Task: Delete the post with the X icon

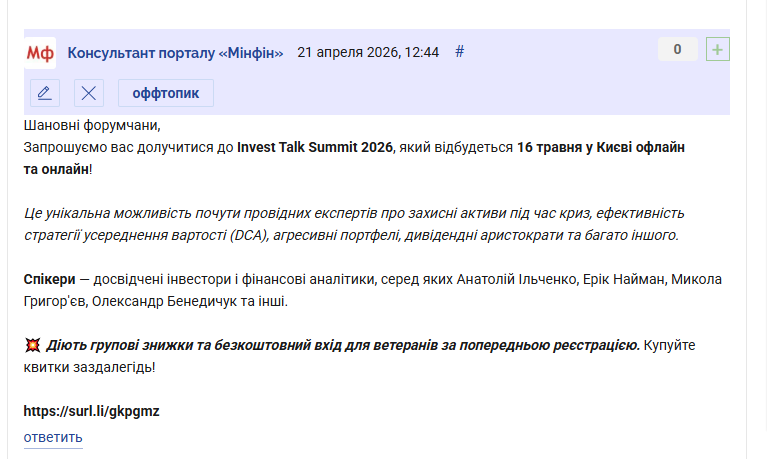Action: point(89,93)
